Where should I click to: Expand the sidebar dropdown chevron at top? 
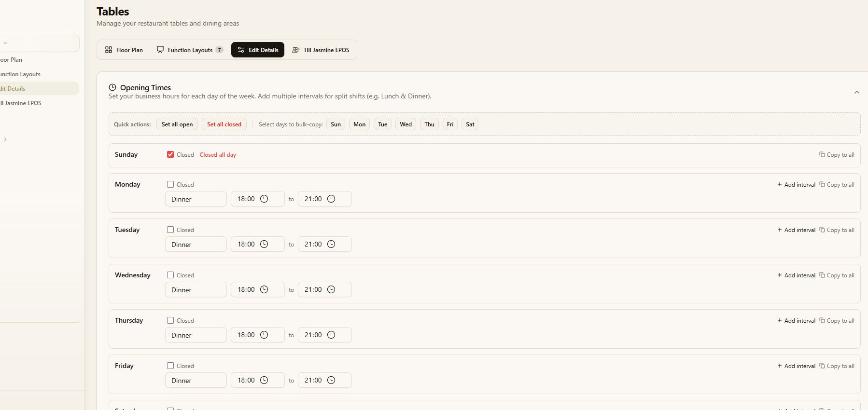point(5,43)
